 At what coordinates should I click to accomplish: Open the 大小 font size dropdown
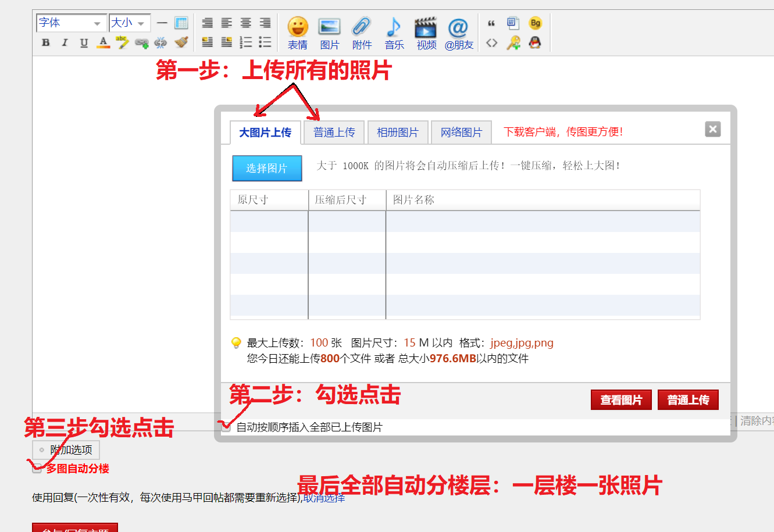(129, 23)
